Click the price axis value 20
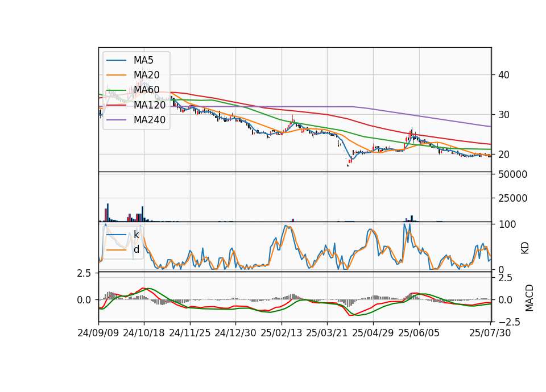Viewport: 546px width, 392px height. pyautogui.click(x=503, y=155)
